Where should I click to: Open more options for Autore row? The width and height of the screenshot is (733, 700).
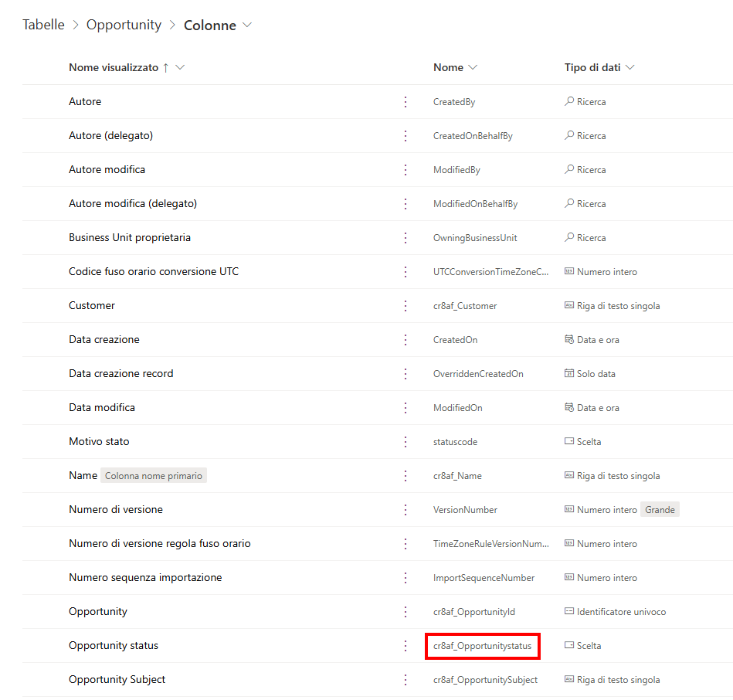tap(406, 102)
